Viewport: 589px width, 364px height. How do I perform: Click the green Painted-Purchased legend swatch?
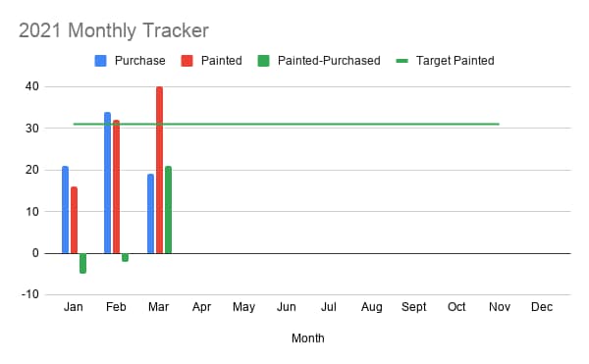(263, 61)
